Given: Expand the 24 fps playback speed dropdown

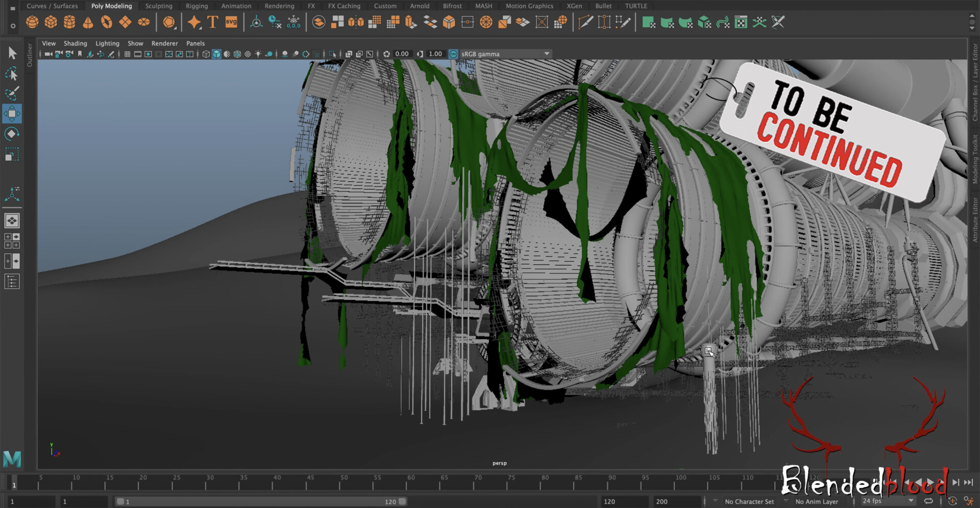Looking at the screenshot, I should coord(910,501).
